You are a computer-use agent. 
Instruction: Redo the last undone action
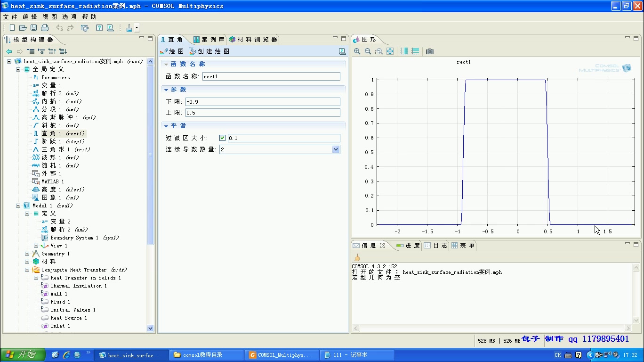(70, 28)
